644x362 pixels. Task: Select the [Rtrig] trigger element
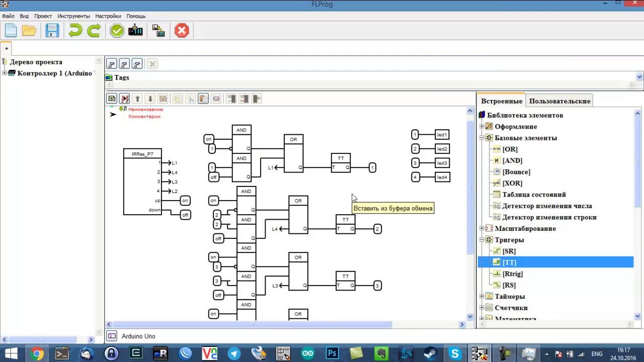point(512,274)
